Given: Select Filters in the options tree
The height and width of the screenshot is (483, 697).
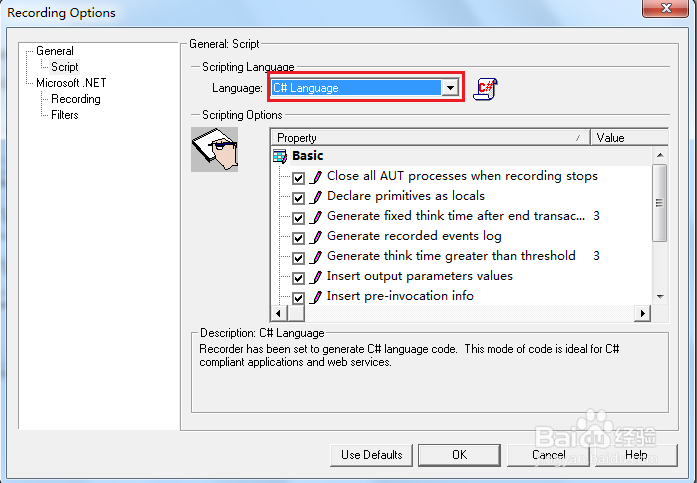Looking at the screenshot, I should (65, 115).
